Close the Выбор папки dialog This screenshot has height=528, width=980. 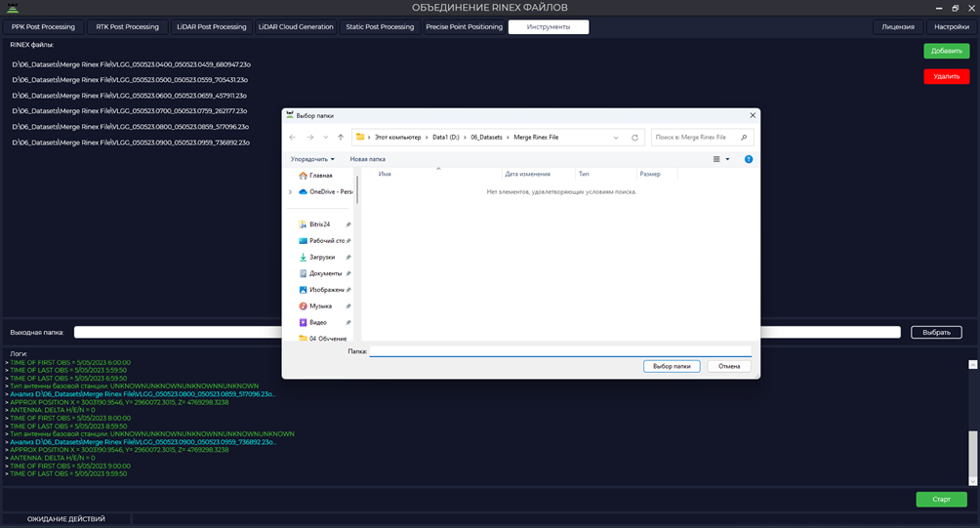coord(753,115)
